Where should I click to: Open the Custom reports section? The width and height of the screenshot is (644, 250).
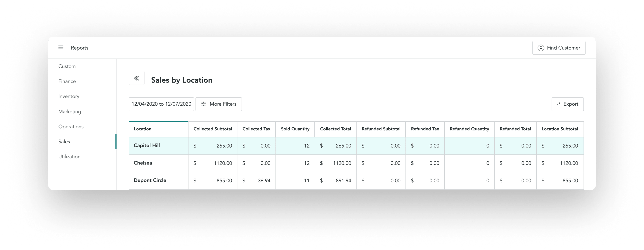[67, 66]
